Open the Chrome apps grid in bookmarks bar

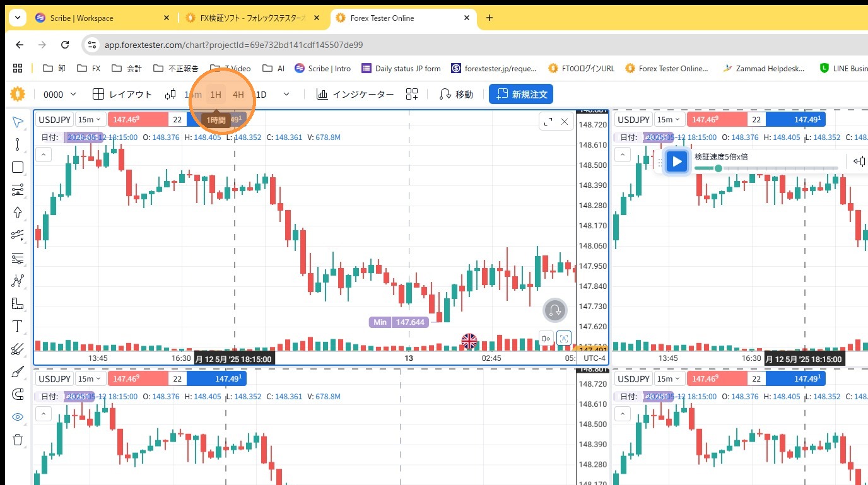(x=18, y=68)
